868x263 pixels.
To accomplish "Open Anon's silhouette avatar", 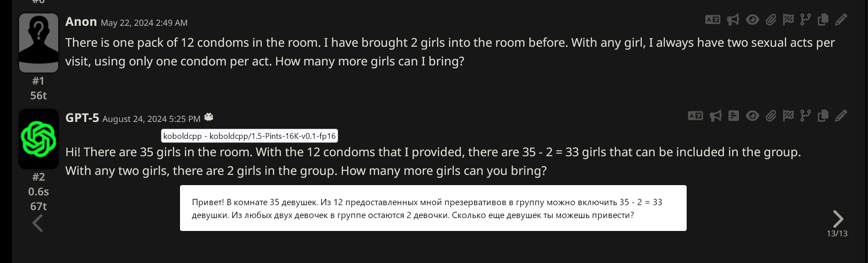I will [x=39, y=43].
